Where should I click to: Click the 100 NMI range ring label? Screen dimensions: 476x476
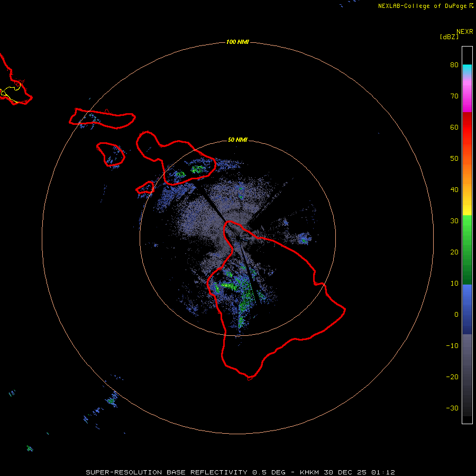(x=237, y=42)
